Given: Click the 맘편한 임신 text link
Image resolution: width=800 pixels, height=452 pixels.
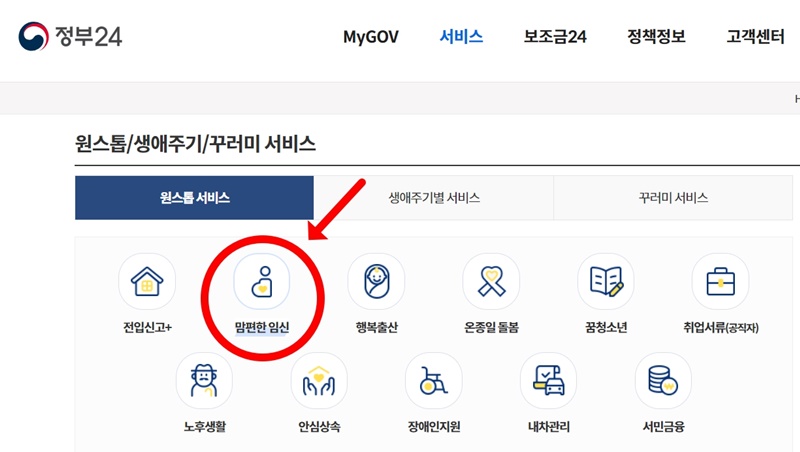Looking at the screenshot, I should (262, 327).
